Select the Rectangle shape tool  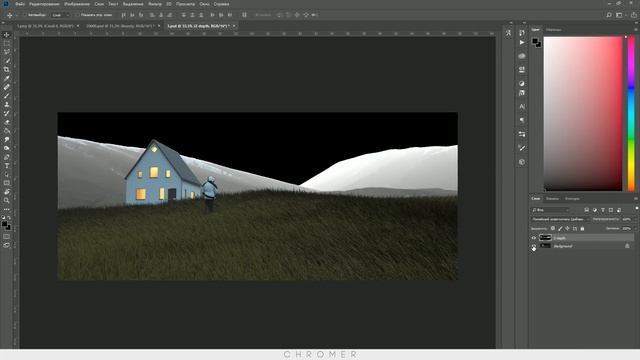point(7,183)
